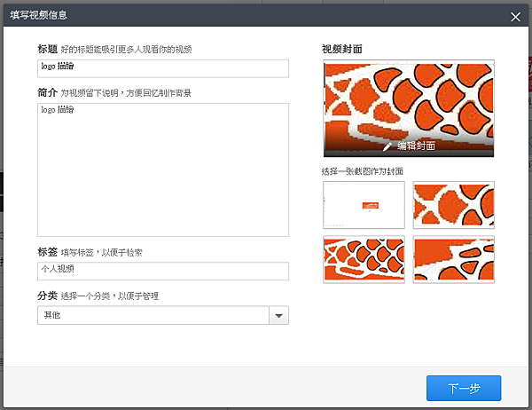
Task: Click the 下一步 button
Action: tap(464, 389)
